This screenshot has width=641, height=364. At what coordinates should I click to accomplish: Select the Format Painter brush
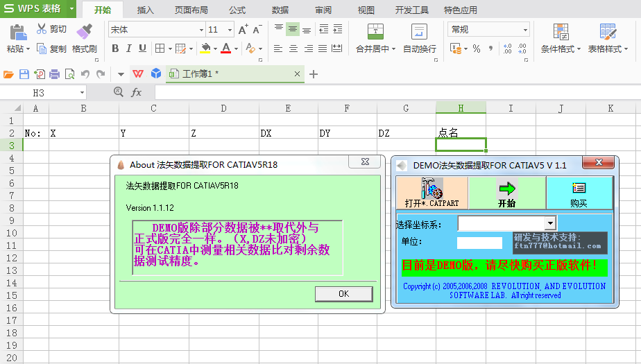point(84,31)
